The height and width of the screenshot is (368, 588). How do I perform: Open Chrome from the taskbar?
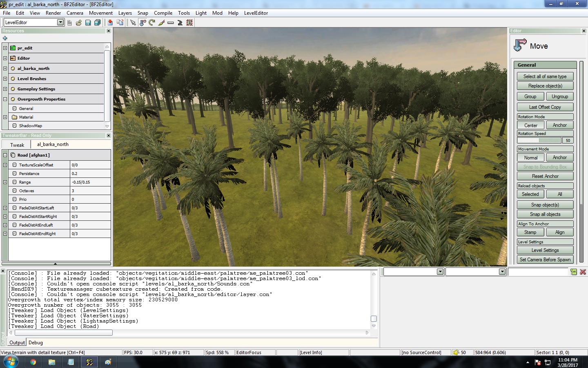33,362
